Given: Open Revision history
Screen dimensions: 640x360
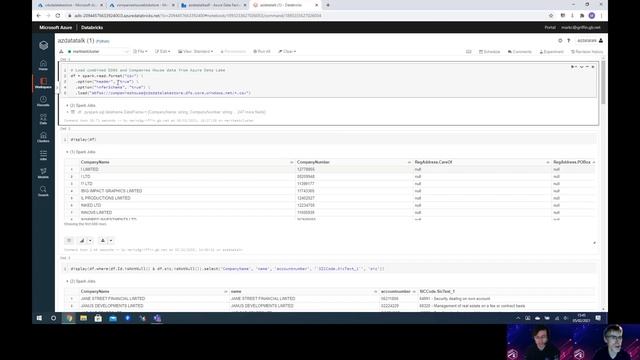Looking at the screenshot, I should (587, 52).
